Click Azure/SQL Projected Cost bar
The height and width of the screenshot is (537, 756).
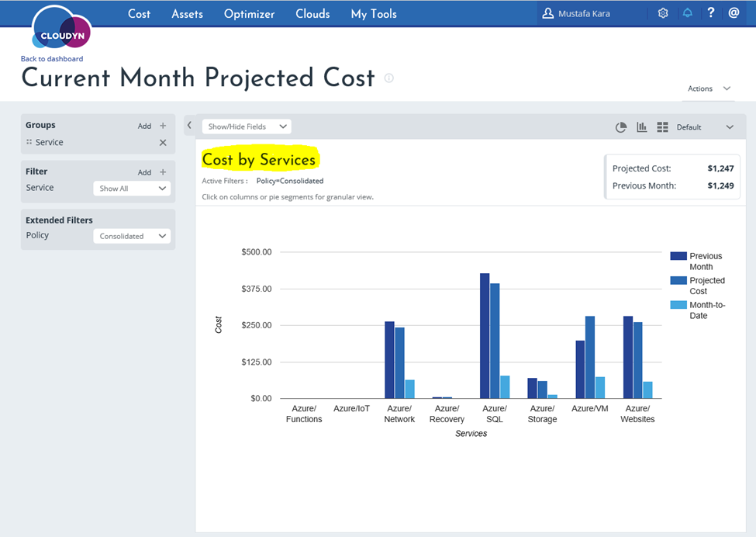coord(495,341)
